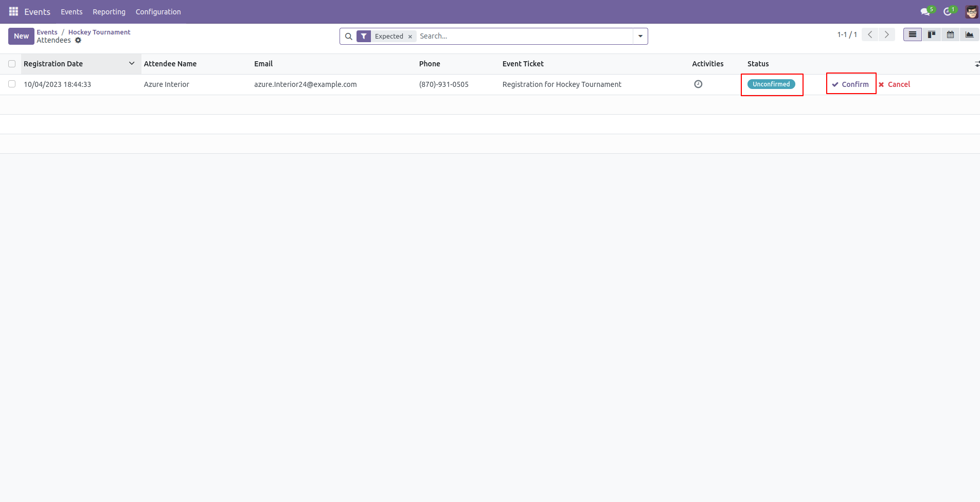Switch to list view
This screenshot has height=502, width=980.
(913, 34)
